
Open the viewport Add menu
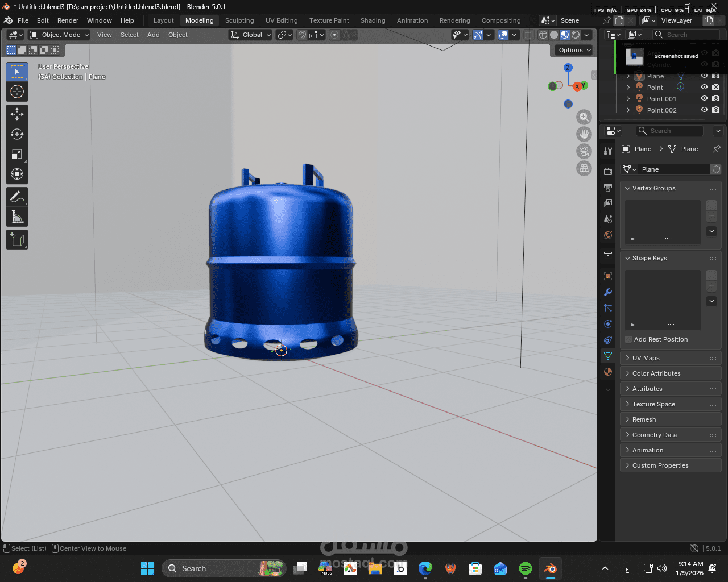click(154, 35)
